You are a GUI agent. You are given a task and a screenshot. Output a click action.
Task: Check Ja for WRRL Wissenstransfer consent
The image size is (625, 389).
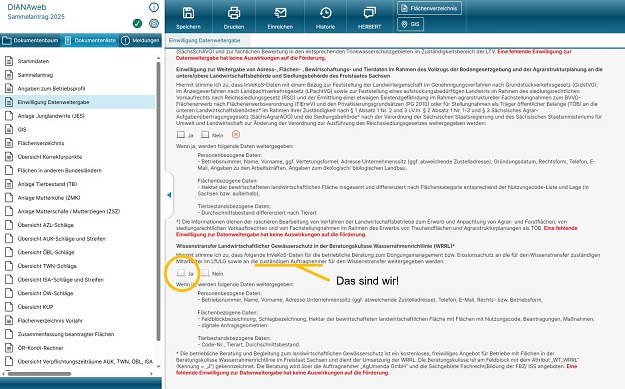[181, 273]
